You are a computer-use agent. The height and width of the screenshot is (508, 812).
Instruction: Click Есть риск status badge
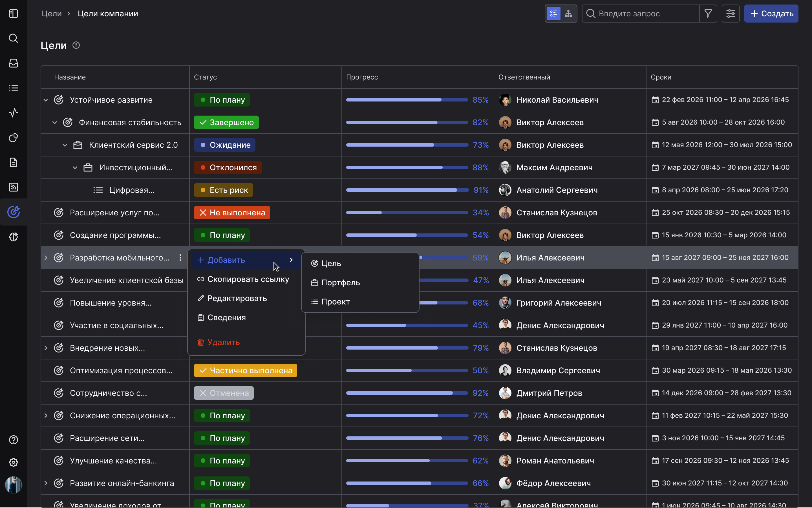(223, 190)
